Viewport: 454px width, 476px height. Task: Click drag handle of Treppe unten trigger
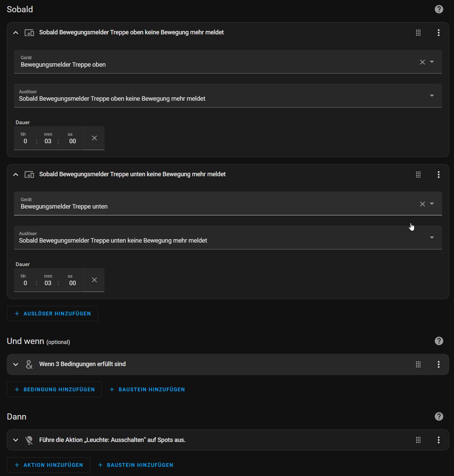tap(418, 175)
